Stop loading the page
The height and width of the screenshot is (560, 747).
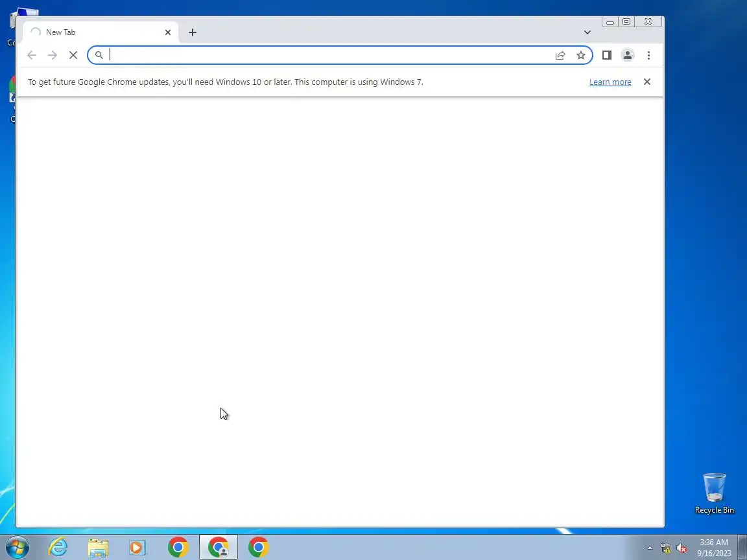73,55
